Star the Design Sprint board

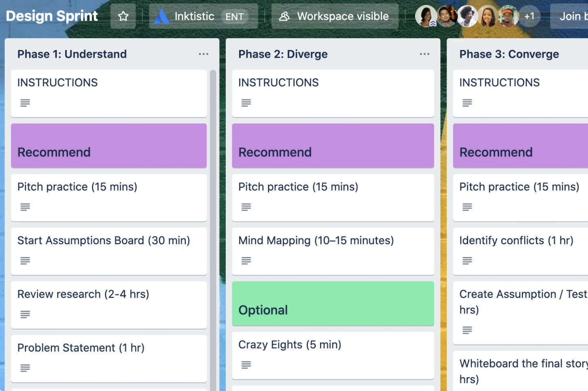tap(123, 16)
